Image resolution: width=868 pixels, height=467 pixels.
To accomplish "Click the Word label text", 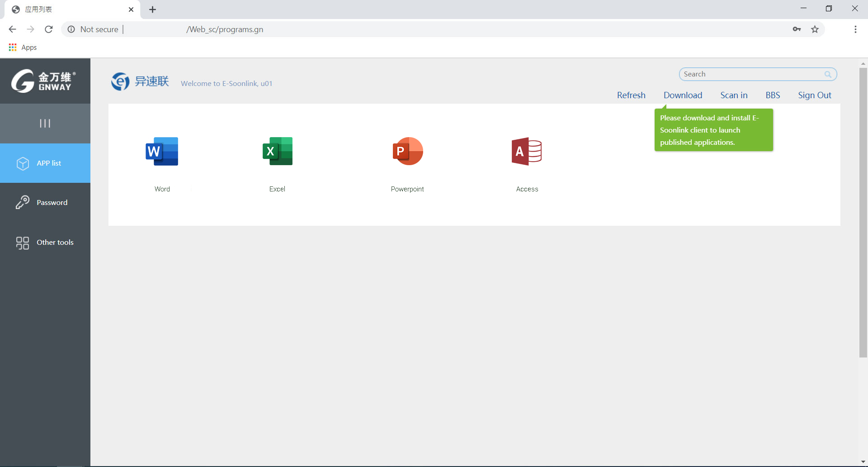I will tap(162, 189).
